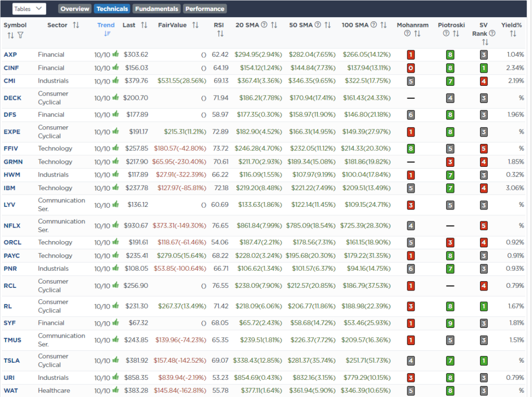Switch to the Fundamentals tab

tap(156, 9)
